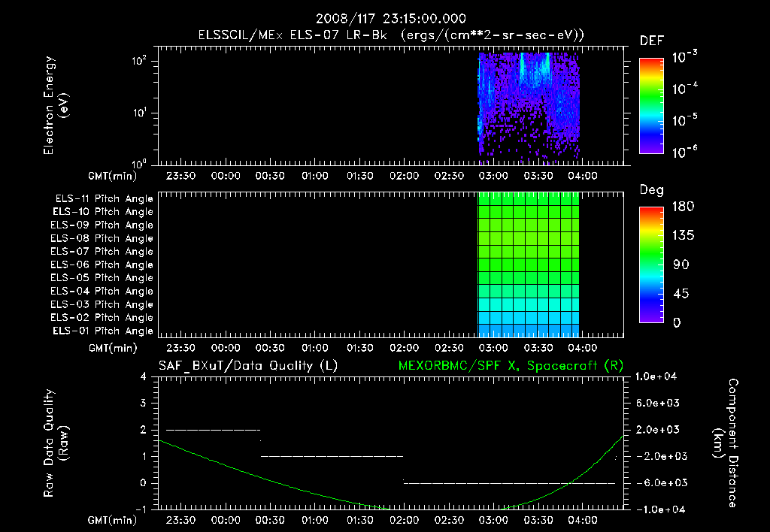This screenshot has height=532, width=770.
Task: Select the 10^-6 value on the DEF scale
Action: [684, 152]
